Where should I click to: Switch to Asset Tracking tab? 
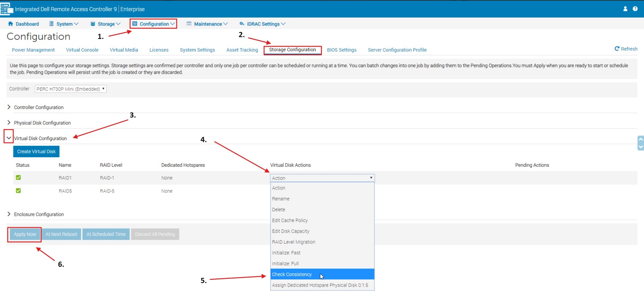(x=242, y=50)
